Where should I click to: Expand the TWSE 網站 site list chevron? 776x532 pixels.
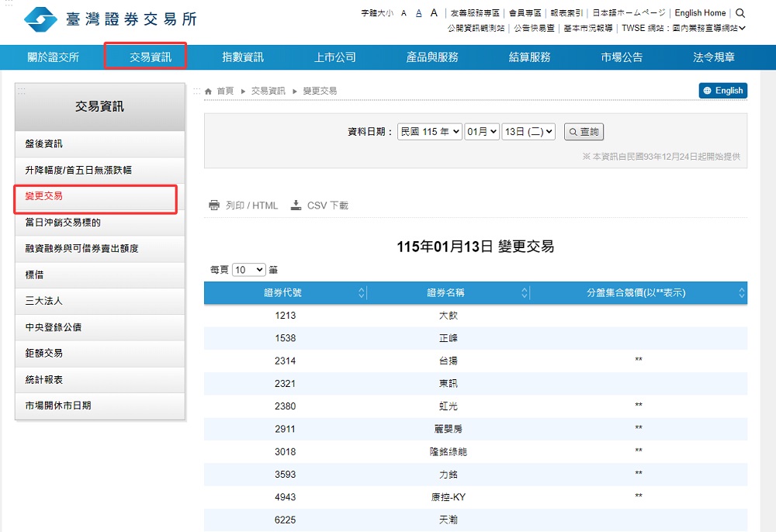point(743,29)
